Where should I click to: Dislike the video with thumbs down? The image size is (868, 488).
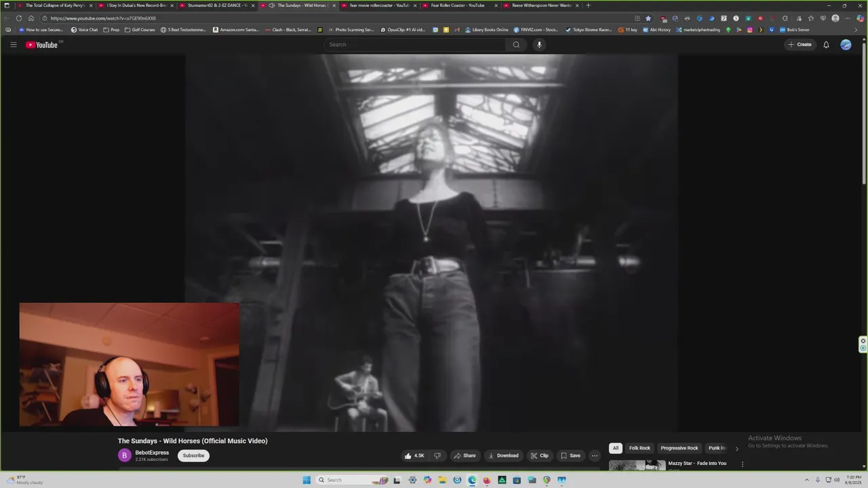(437, 455)
